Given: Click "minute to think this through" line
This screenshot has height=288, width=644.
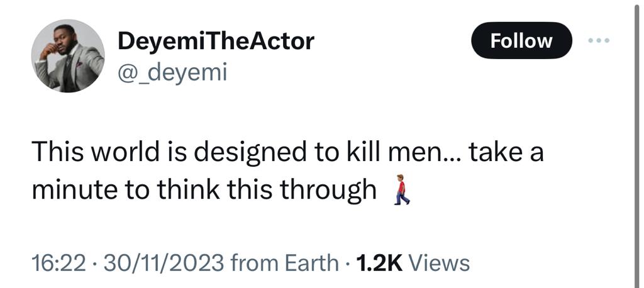Looking at the screenshot, I should [x=203, y=191].
